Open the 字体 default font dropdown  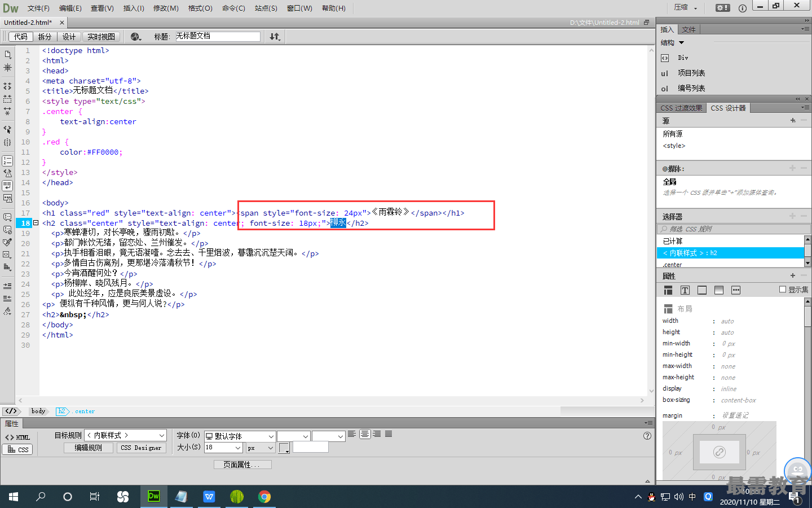point(240,436)
